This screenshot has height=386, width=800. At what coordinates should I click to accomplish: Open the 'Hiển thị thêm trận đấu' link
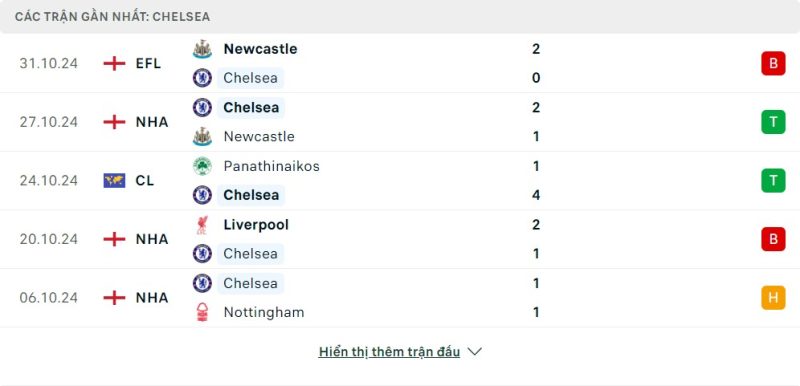(389, 352)
